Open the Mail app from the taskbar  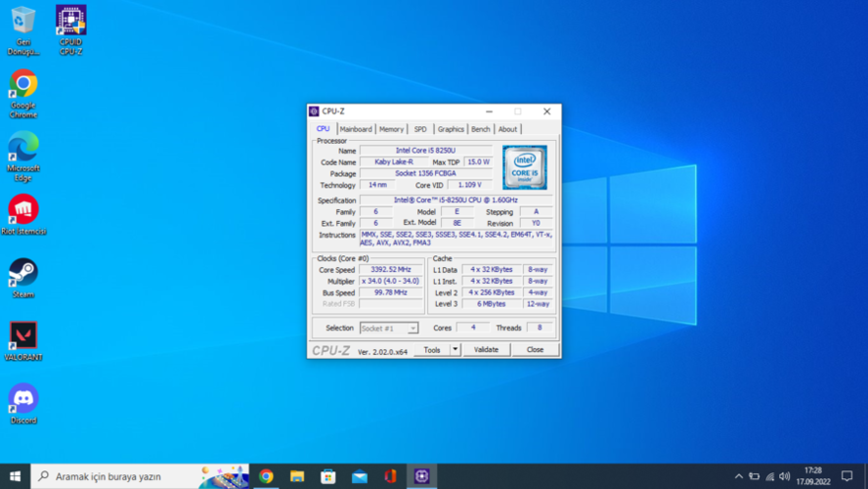[360, 476]
